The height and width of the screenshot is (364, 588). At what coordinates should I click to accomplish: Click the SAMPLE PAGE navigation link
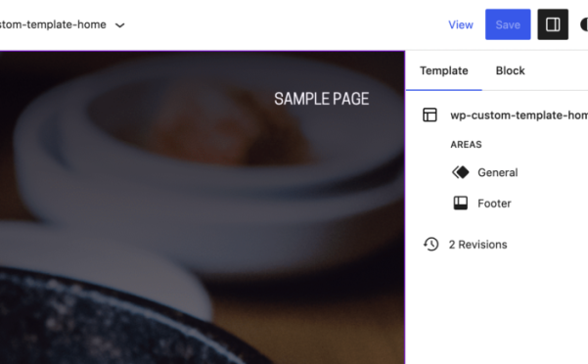tap(321, 99)
